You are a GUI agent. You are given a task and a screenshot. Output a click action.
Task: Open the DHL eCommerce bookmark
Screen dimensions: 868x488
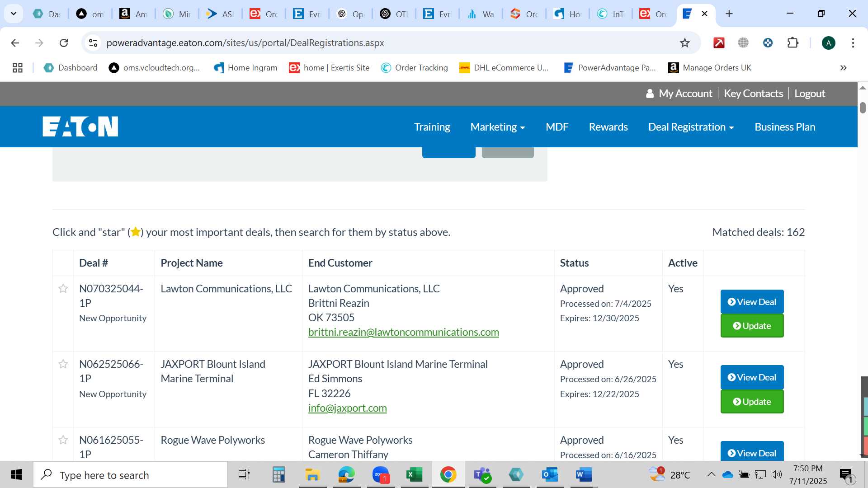504,68
